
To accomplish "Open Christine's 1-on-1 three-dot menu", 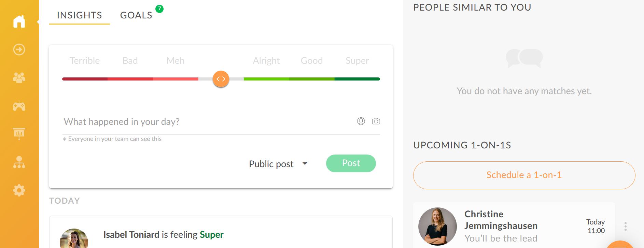I will (626, 227).
